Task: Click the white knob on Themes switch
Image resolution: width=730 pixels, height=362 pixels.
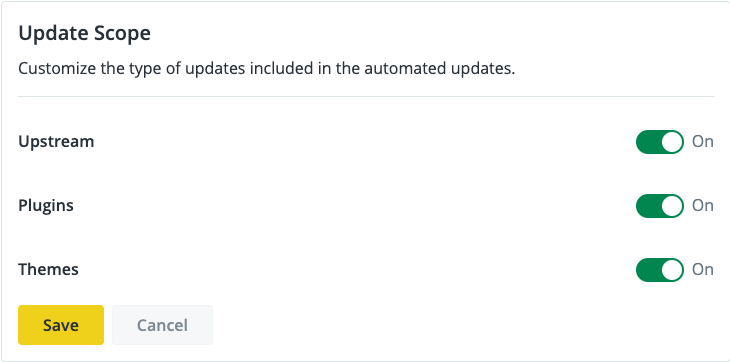Action: point(672,270)
